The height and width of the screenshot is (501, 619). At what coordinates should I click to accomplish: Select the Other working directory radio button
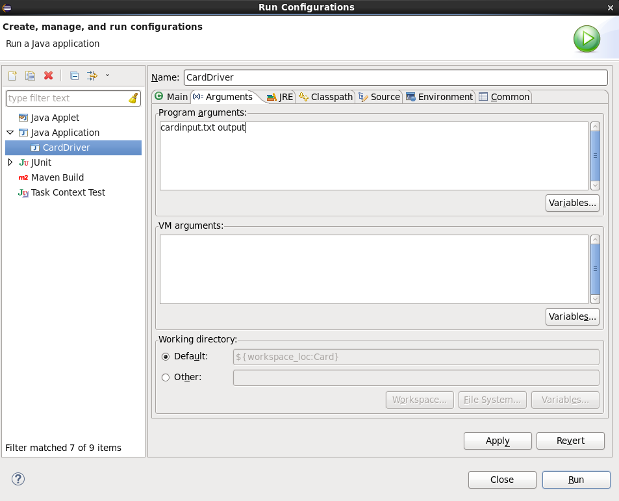[x=166, y=377]
